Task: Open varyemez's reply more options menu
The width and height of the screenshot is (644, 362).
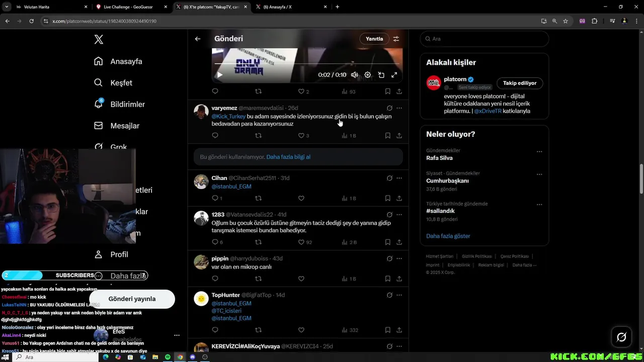Action: (x=399, y=108)
